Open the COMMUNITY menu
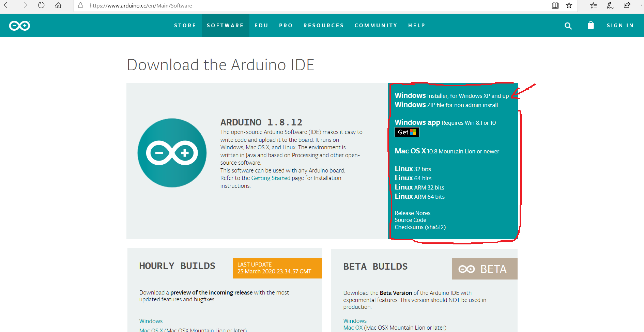The width and height of the screenshot is (644, 332). pos(376,26)
